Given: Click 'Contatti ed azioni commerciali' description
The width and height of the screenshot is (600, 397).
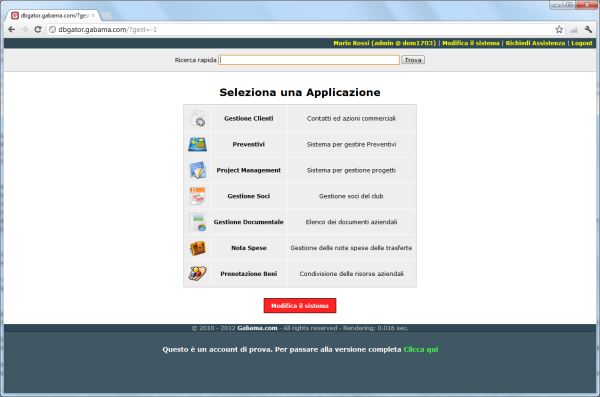Looking at the screenshot, I should tap(351, 119).
